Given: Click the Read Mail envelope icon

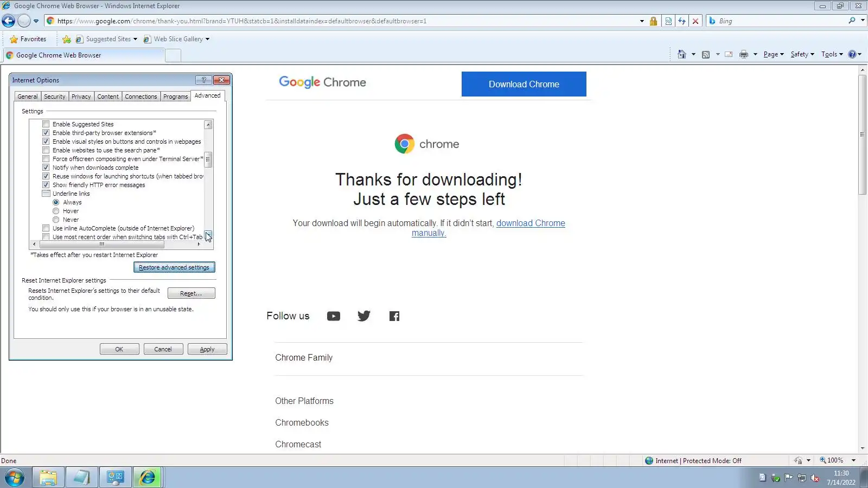Looking at the screenshot, I should [x=729, y=54].
